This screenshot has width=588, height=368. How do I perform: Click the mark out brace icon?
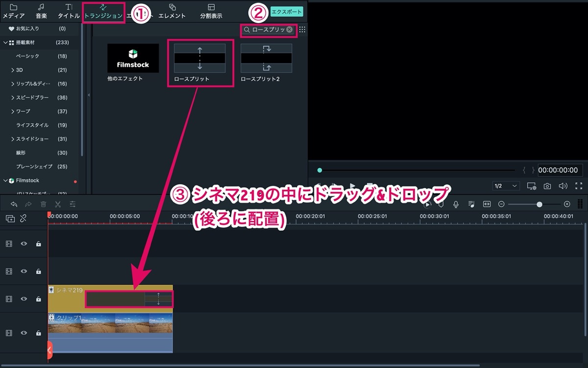tap(533, 170)
